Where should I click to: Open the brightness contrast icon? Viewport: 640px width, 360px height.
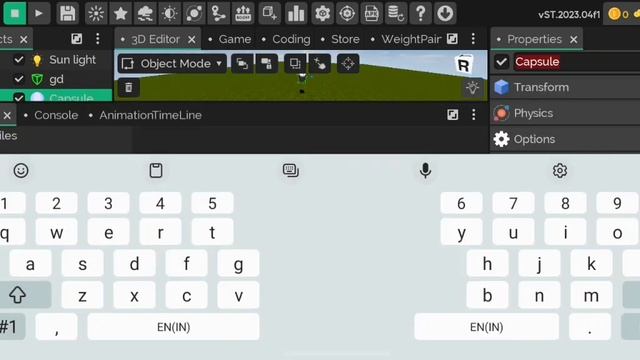click(x=169, y=13)
